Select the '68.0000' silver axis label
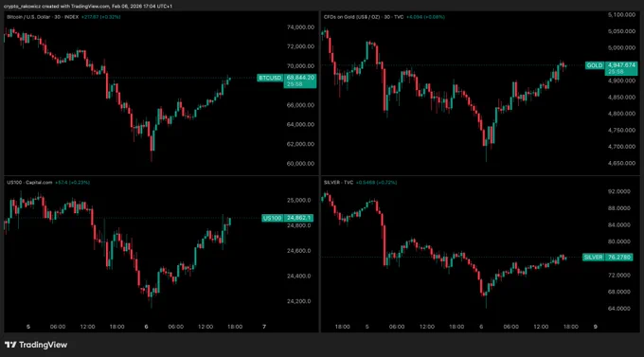This screenshot has width=644, height=357. [619, 292]
